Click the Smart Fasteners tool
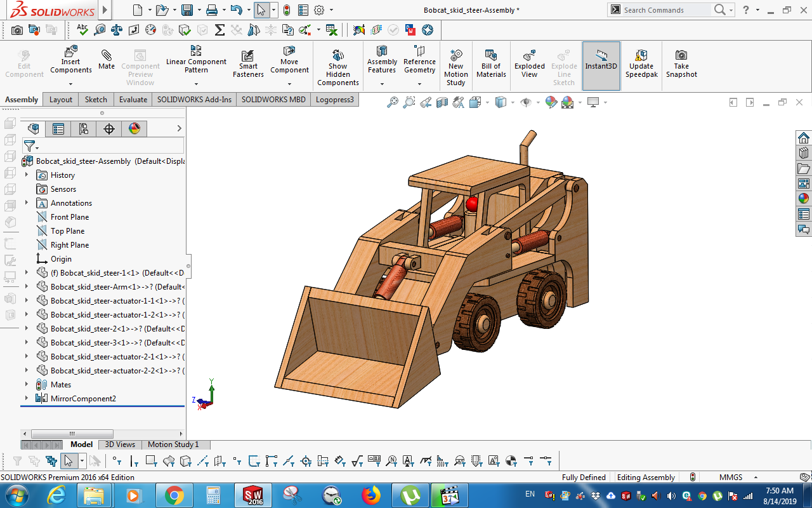Screen dimensions: 812x508 [247, 63]
